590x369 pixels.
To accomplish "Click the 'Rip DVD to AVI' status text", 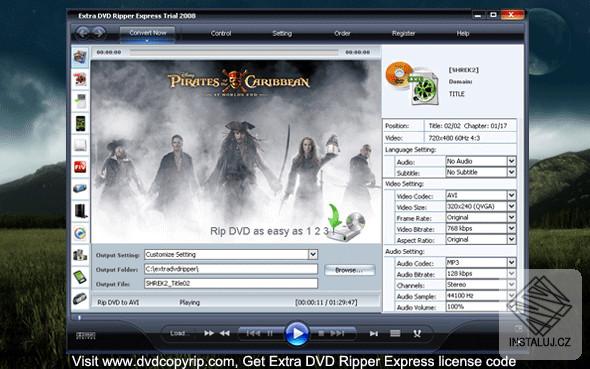I will click(x=118, y=302).
